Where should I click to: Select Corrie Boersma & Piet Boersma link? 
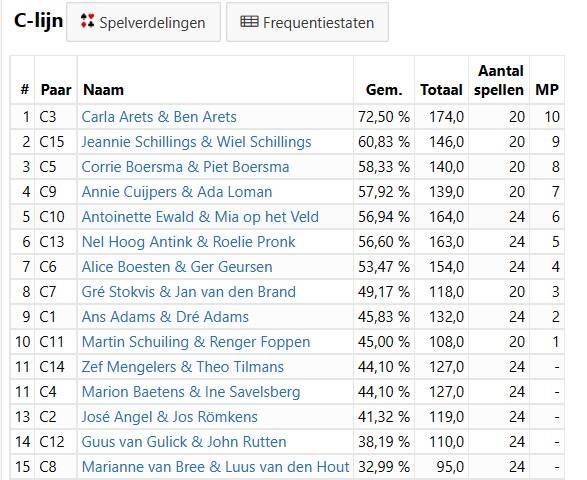point(185,167)
